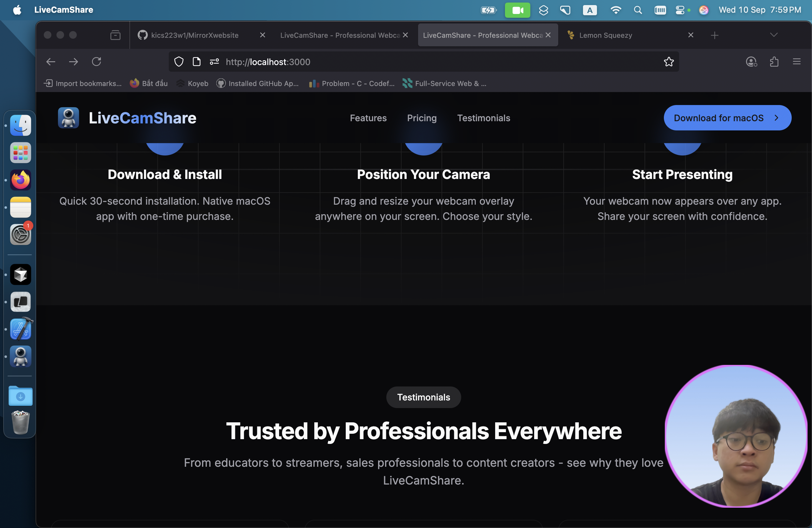Open Firefox View icon left of tabs
Viewport: 812px width, 528px height.
(x=115, y=35)
